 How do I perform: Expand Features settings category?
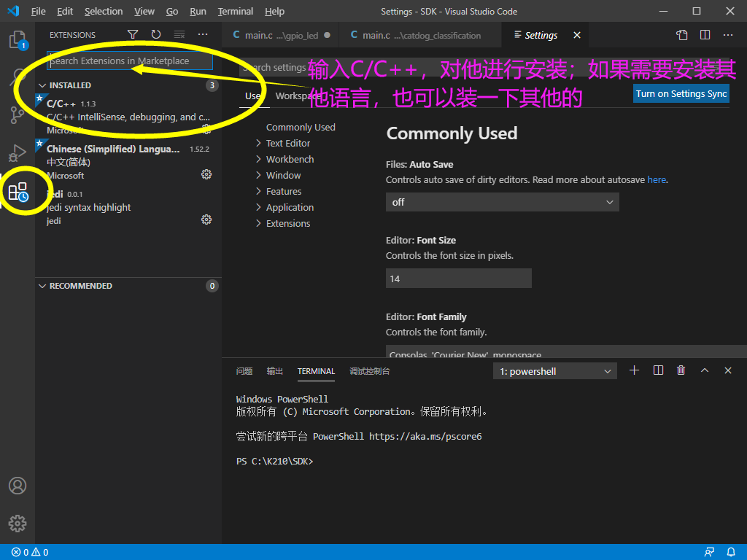[x=284, y=192]
